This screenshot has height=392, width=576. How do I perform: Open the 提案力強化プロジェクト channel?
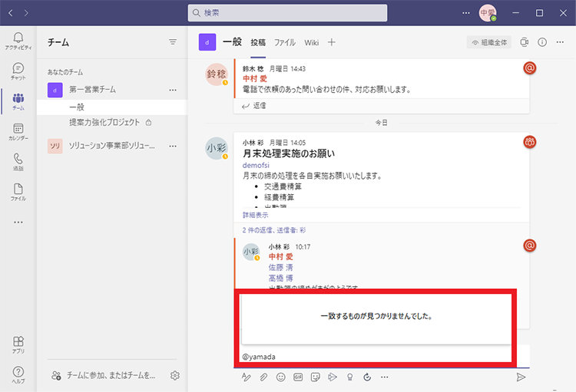112,122
